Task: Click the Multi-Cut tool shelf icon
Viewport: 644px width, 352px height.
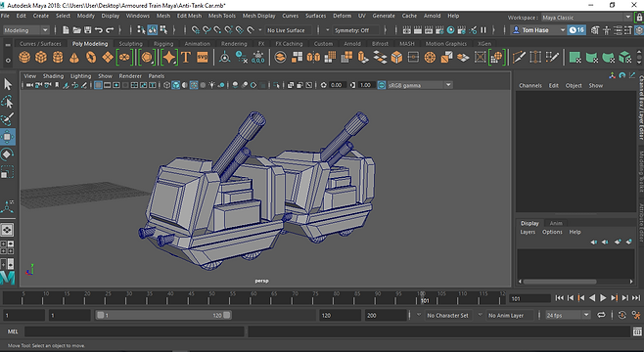Action: [519, 58]
